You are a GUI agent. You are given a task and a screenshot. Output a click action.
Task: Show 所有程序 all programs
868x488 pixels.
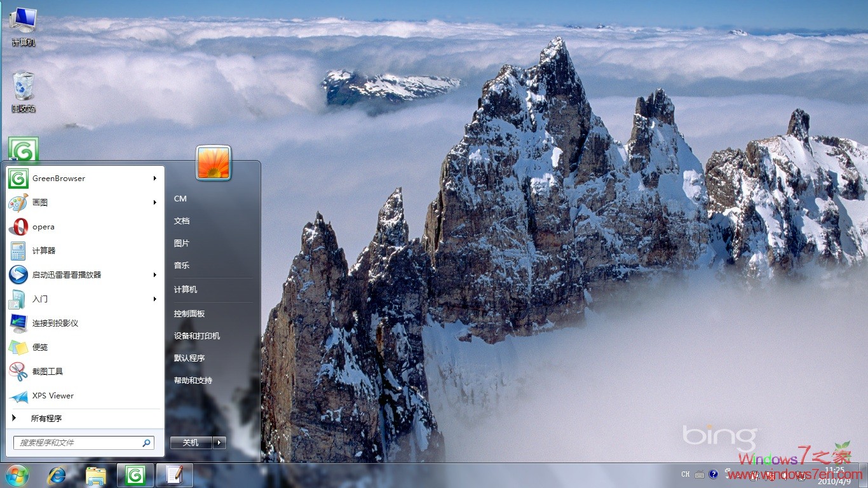coord(84,419)
